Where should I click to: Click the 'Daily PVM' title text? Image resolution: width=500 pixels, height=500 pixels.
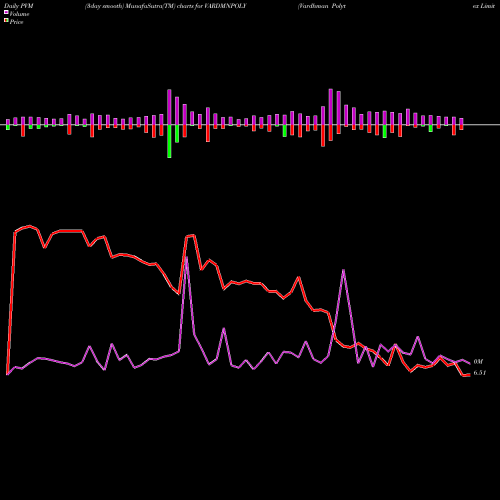(19, 6)
